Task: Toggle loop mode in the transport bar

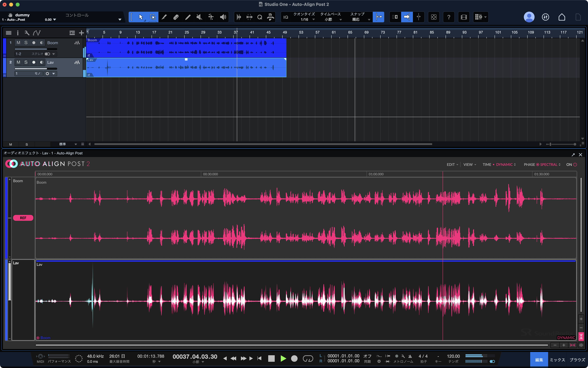Action: tap(308, 359)
